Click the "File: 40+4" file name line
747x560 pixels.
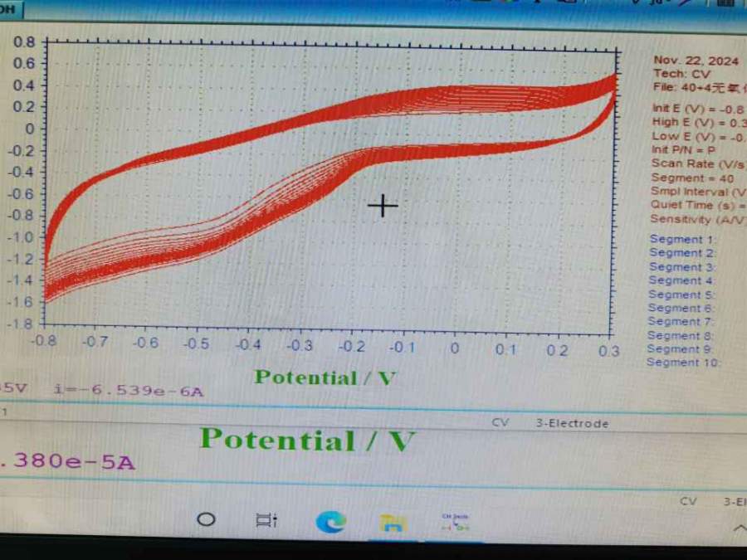(700, 88)
